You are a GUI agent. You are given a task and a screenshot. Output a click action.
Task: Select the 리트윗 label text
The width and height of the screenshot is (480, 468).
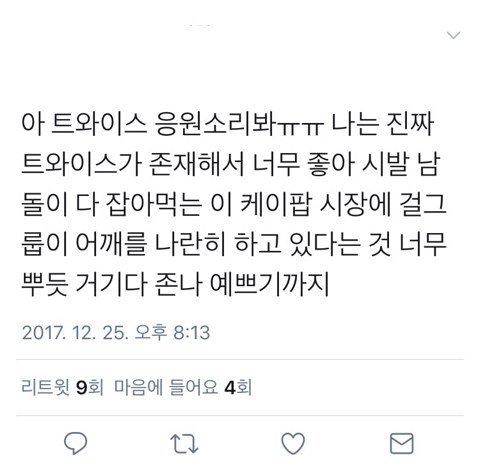[x=46, y=387]
